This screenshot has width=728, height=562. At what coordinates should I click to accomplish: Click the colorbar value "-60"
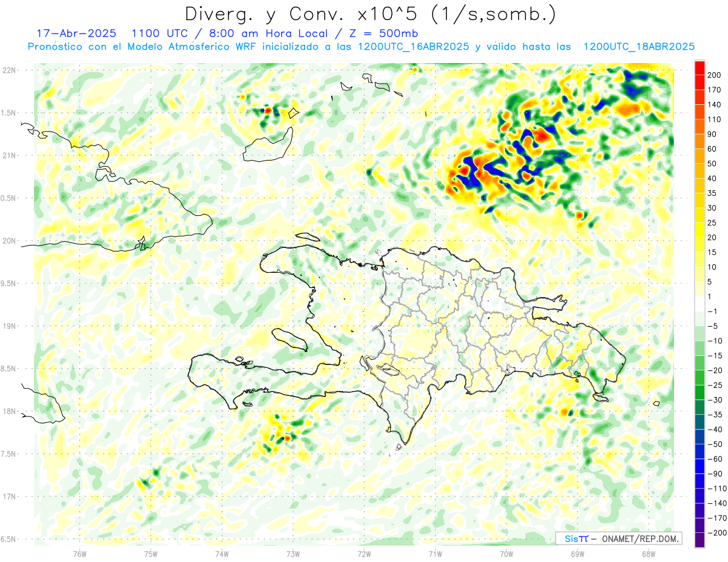(716, 460)
